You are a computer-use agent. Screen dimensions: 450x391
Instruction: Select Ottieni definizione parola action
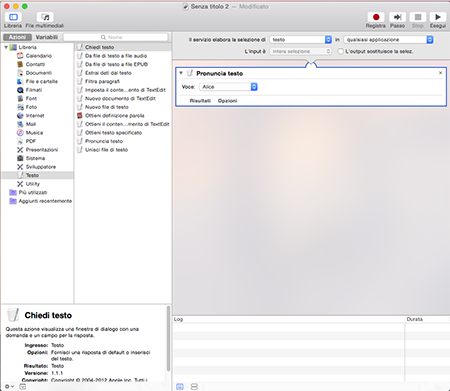[115, 116]
